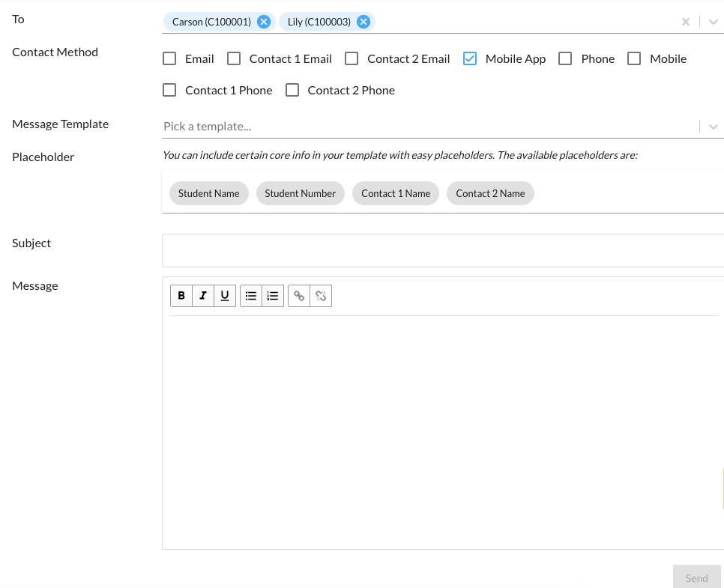Uncheck the Mobile App checkbox
The image size is (724, 588).
[470, 58]
